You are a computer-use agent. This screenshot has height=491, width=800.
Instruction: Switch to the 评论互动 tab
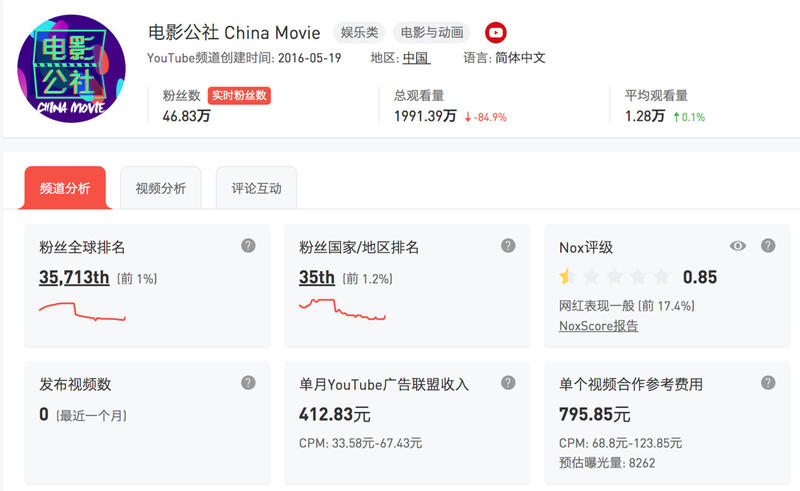pyautogui.click(x=257, y=188)
